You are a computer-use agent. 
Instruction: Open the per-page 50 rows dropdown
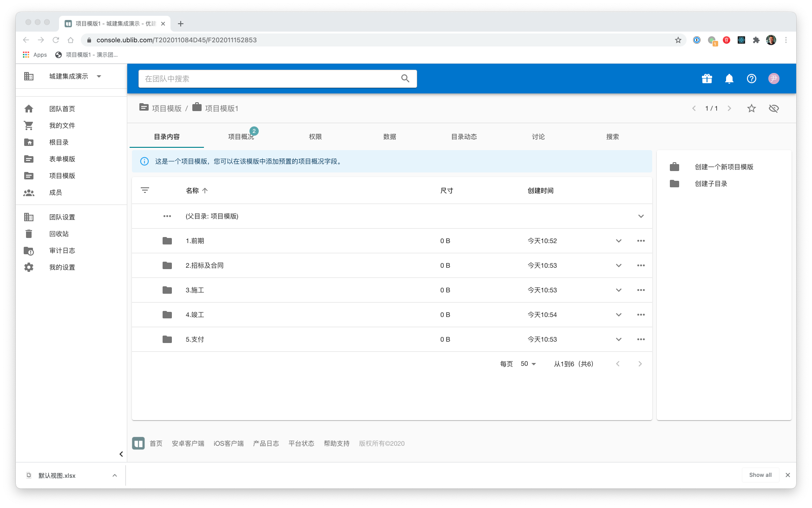(x=528, y=364)
